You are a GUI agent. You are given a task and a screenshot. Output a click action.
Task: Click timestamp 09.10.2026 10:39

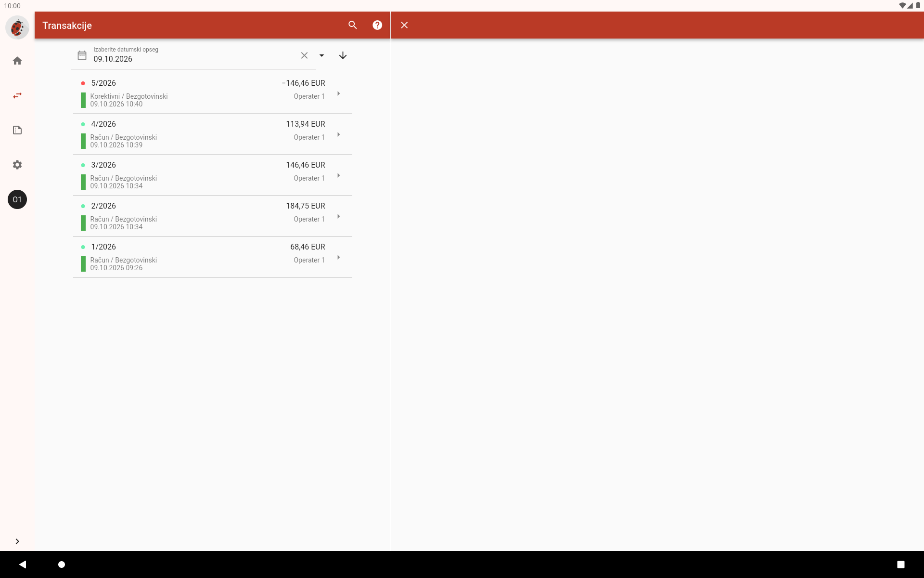pyautogui.click(x=116, y=145)
